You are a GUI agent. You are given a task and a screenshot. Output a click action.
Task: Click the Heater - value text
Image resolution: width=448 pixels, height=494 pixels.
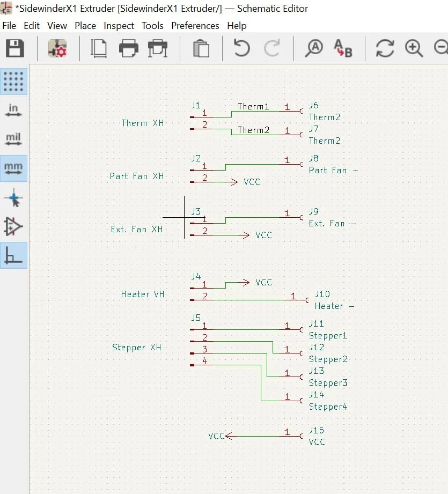click(x=335, y=306)
